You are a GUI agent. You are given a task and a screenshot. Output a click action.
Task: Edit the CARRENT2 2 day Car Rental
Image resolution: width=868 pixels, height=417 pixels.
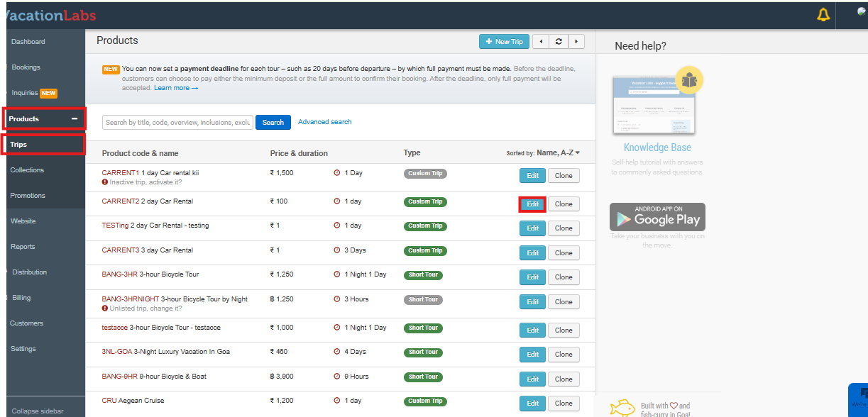[x=532, y=204]
